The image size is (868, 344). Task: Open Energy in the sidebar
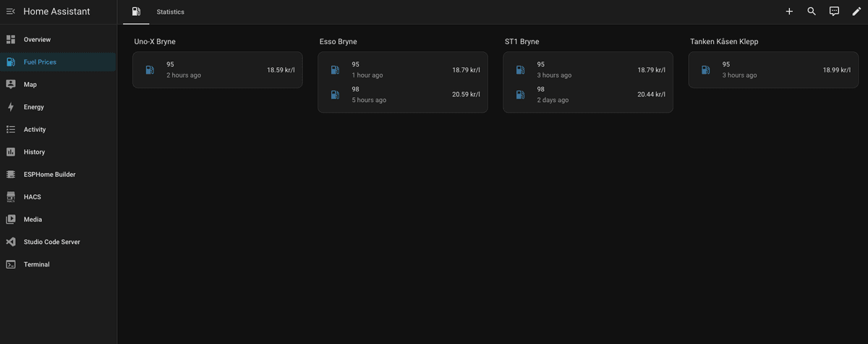pyautogui.click(x=58, y=106)
